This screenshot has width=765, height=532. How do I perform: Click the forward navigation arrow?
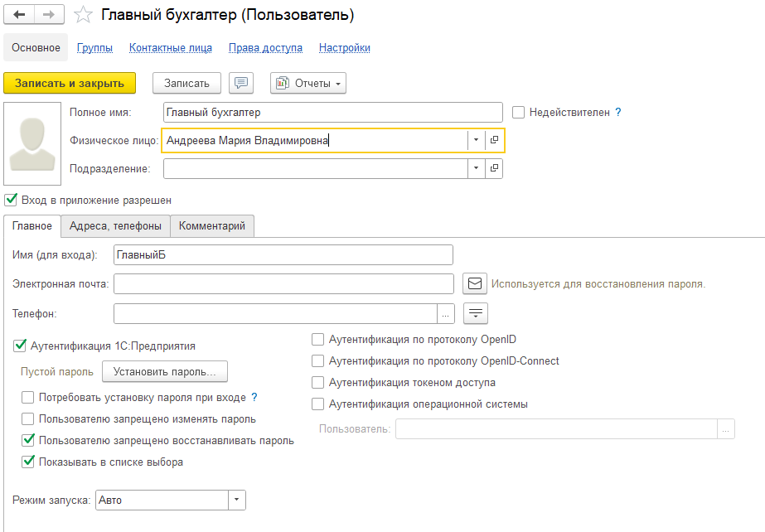(x=49, y=15)
